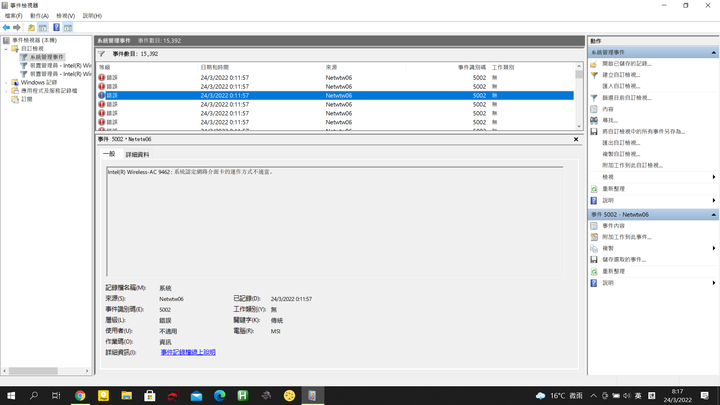Click 匯出自訂檢視 action
Image resolution: width=720 pixels, height=405 pixels.
pyautogui.click(x=621, y=143)
